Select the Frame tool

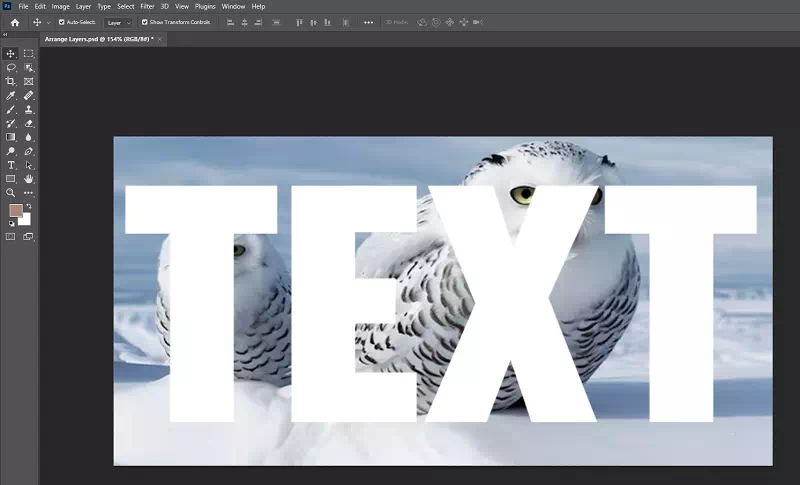click(29, 81)
